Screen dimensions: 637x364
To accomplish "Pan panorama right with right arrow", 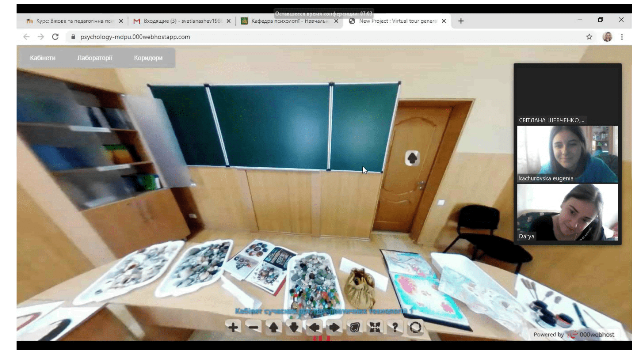I will pos(334,327).
